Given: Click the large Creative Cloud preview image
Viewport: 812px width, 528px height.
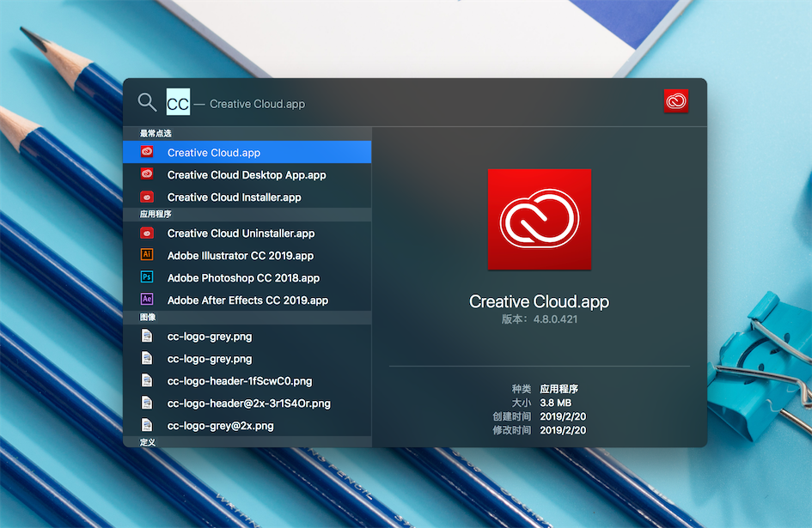Looking at the screenshot, I should pos(539,219).
